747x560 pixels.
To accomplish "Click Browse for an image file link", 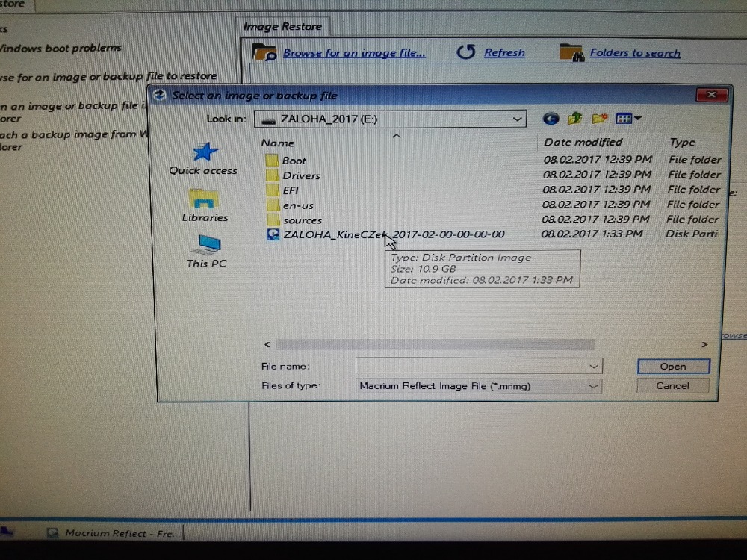I will pos(354,53).
